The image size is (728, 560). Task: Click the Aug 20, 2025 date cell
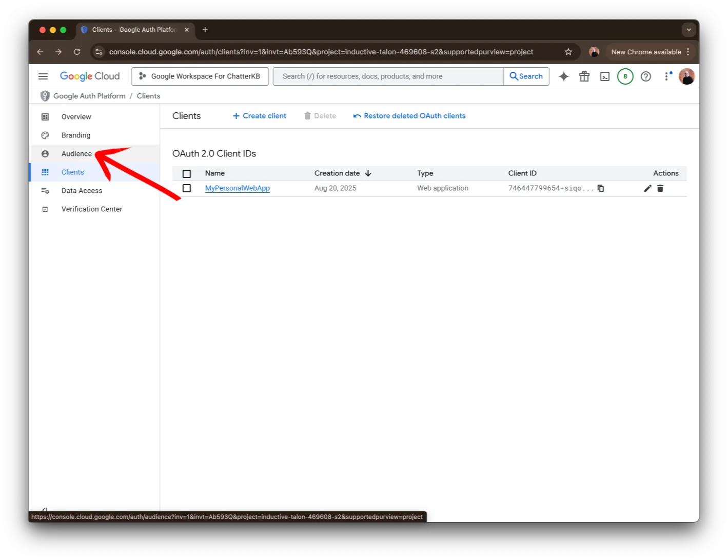coord(336,188)
